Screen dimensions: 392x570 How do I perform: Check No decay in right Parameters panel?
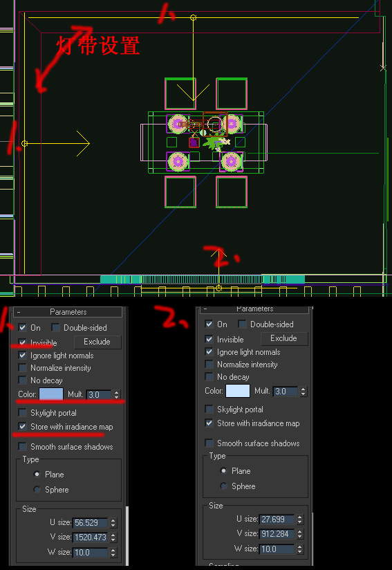[209, 376]
